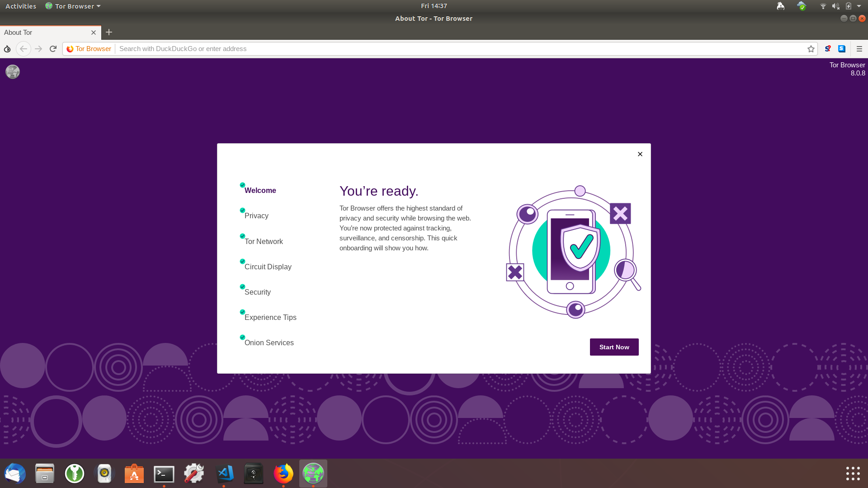Click the green check next to Privacy
This screenshot has width=868, height=488.
coord(242,210)
